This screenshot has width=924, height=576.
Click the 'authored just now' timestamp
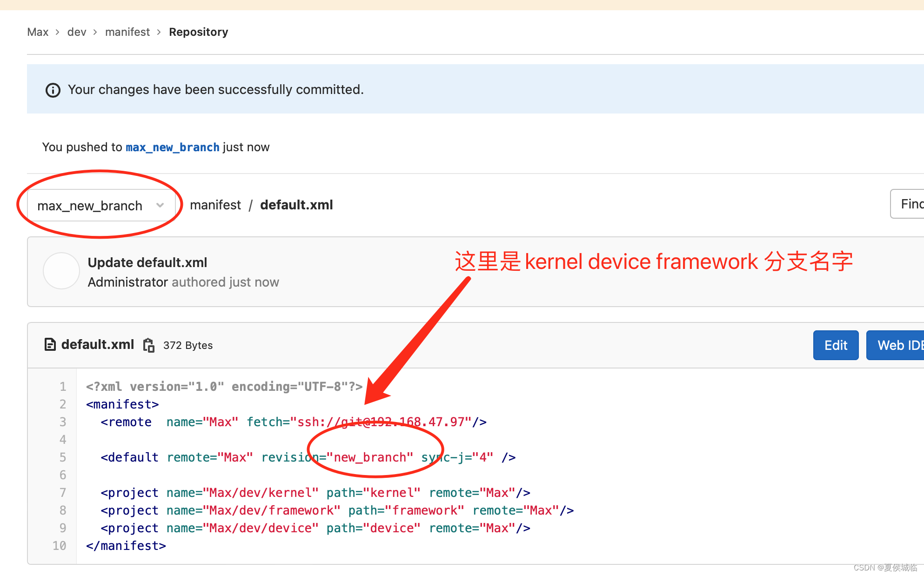pyautogui.click(x=225, y=282)
